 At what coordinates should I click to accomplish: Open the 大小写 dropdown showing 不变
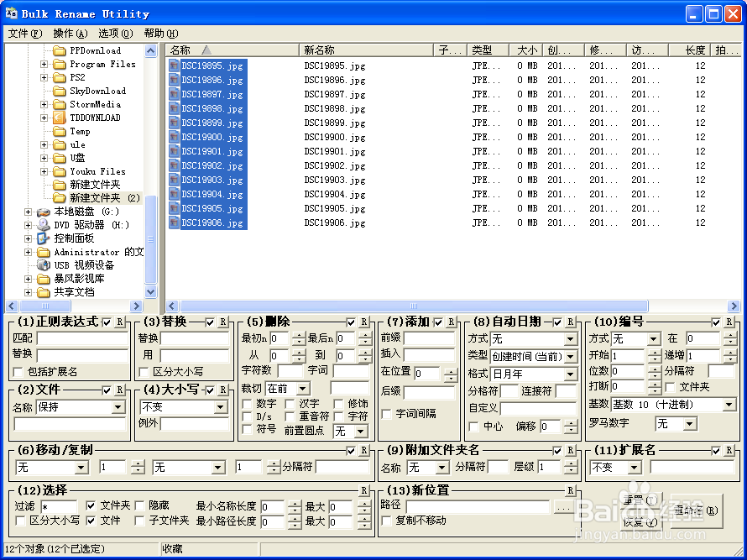click(x=220, y=407)
